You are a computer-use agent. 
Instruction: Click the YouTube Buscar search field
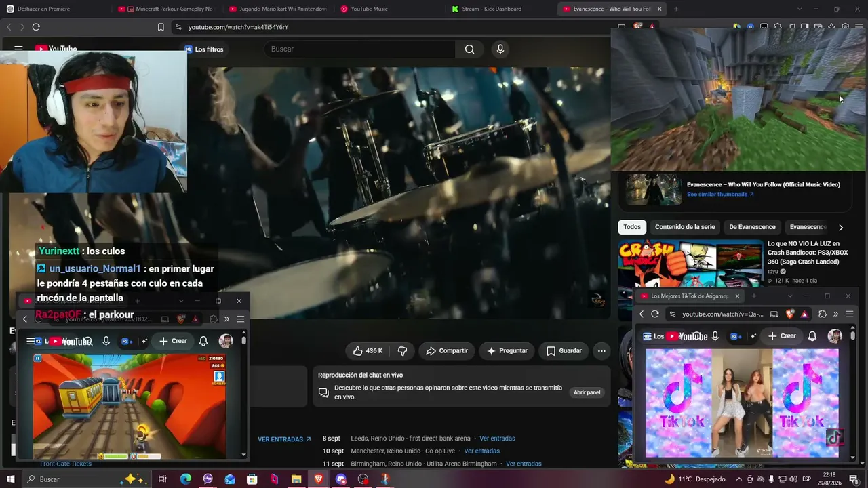(360, 49)
